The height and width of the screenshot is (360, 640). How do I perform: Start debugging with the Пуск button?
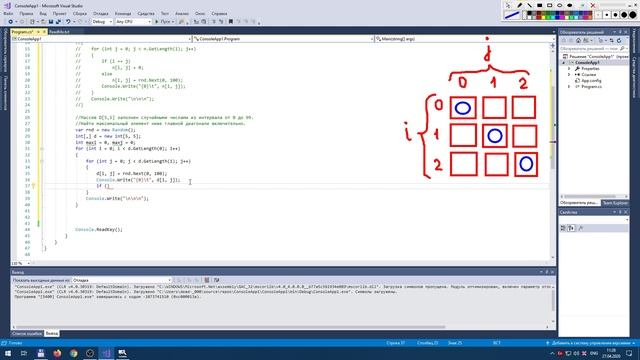point(164,22)
